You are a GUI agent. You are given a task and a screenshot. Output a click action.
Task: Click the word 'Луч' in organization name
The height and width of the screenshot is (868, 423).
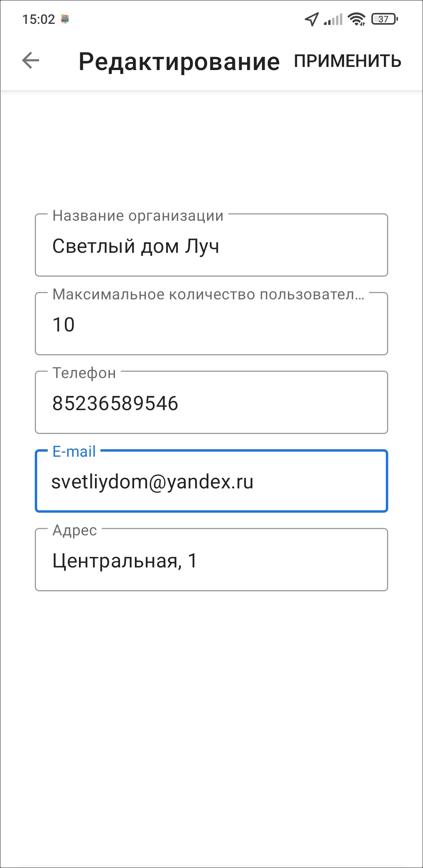click(x=202, y=247)
